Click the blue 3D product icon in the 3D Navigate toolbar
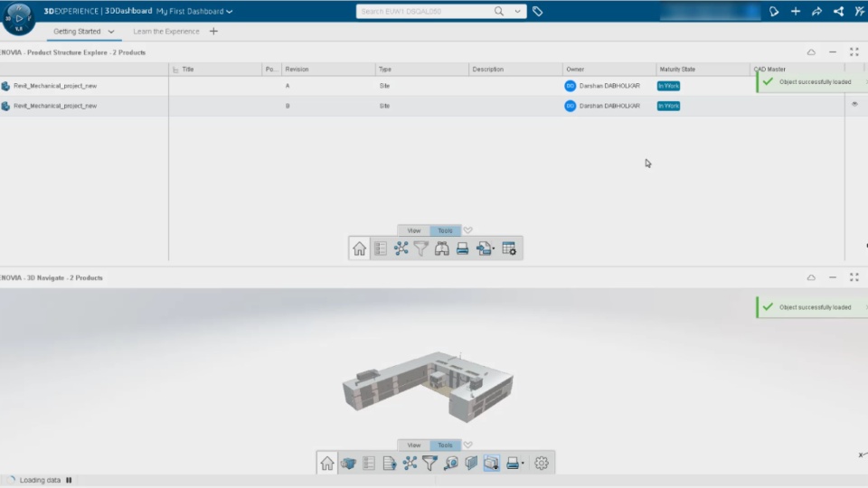 click(x=348, y=463)
